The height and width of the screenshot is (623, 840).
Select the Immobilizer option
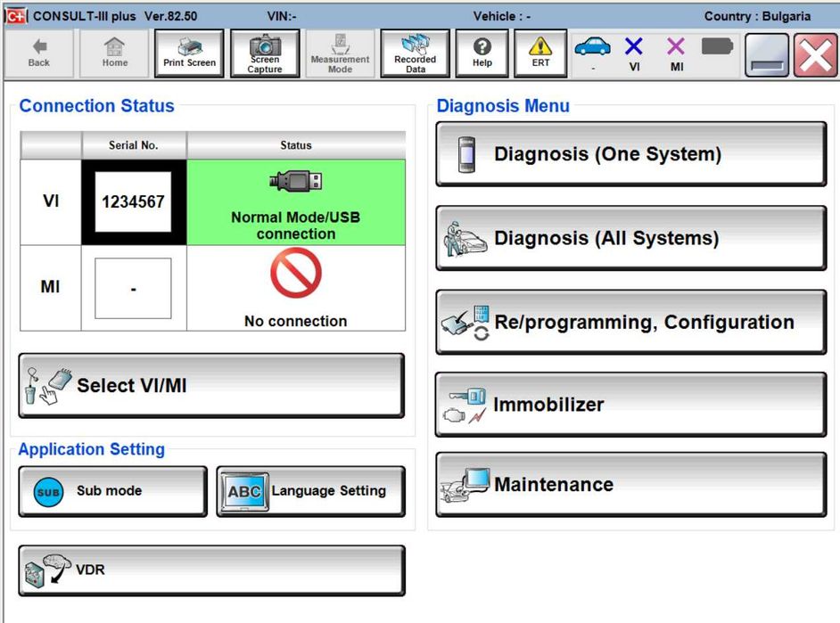point(630,404)
